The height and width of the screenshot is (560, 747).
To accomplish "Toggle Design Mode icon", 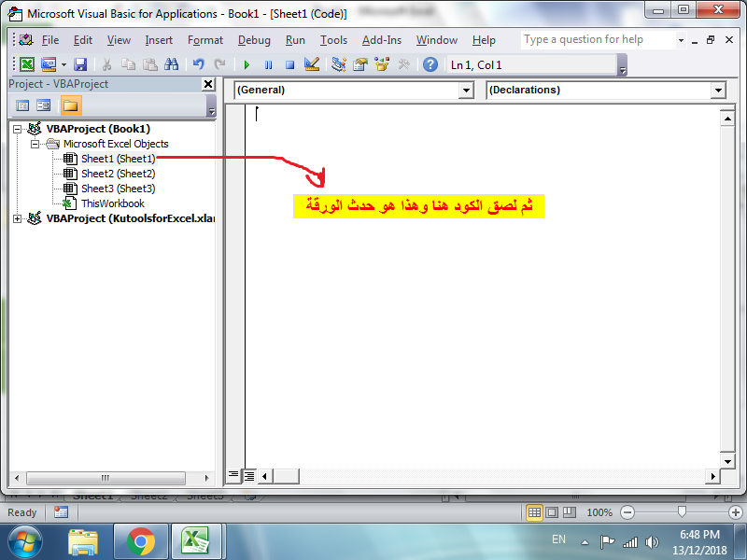I will point(312,64).
